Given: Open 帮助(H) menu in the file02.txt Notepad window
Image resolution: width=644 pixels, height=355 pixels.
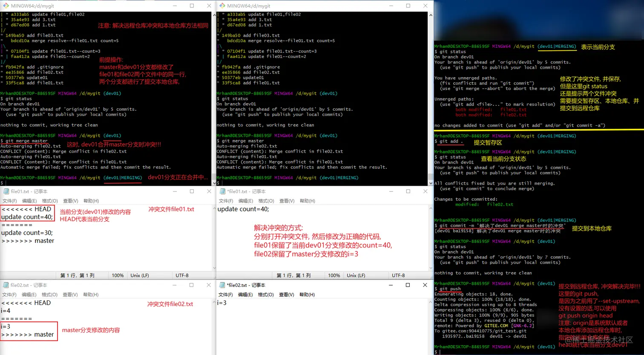Looking at the screenshot, I should pos(91,294).
